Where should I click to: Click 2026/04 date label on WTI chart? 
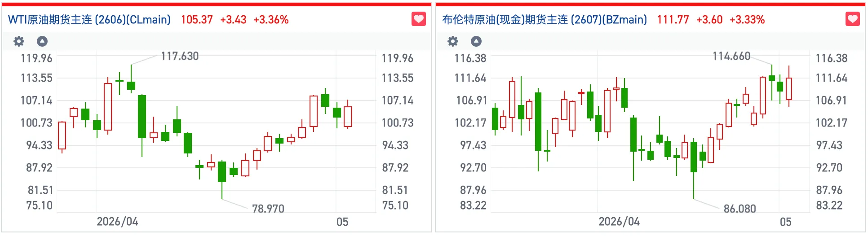(118, 222)
